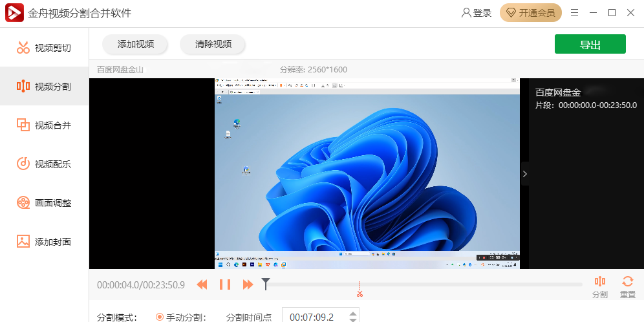
Task: Click the 开通会员 membership button
Action: tap(531, 13)
